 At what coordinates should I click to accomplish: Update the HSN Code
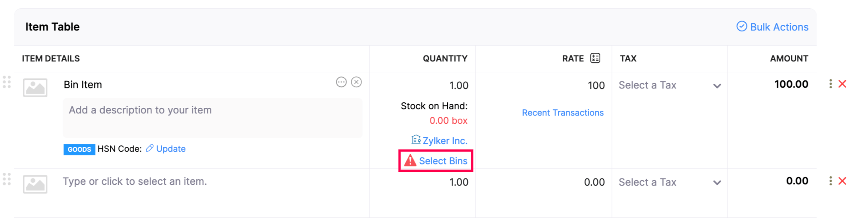coord(170,149)
